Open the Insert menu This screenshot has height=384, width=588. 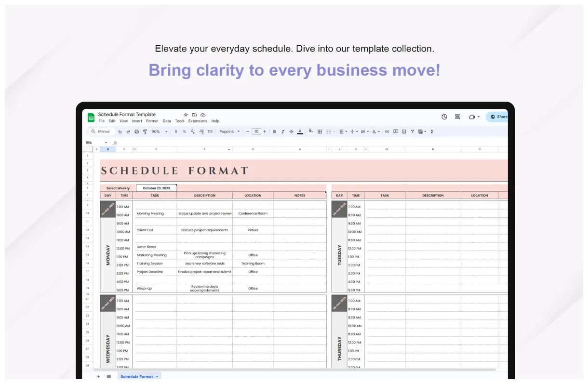tap(137, 121)
